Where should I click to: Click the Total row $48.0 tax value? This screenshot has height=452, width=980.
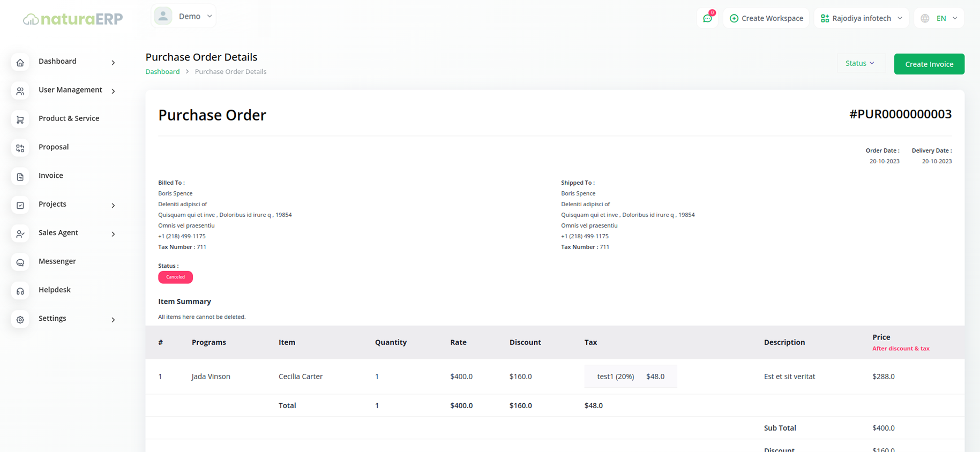click(594, 405)
